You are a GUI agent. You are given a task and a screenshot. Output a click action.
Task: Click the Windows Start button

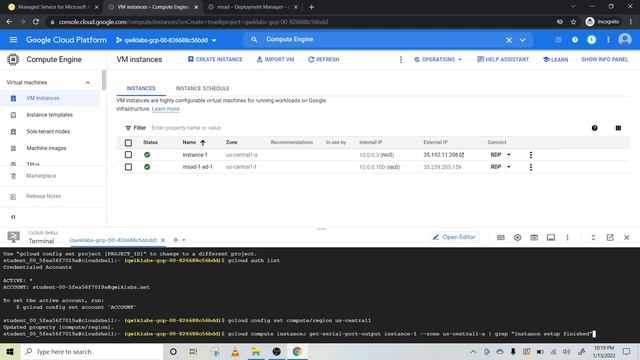10,351
